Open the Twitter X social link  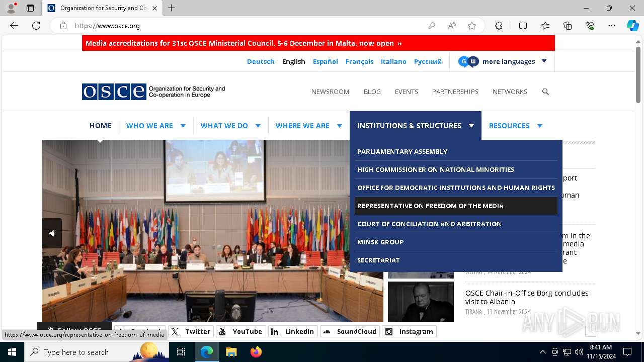(x=190, y=331)
